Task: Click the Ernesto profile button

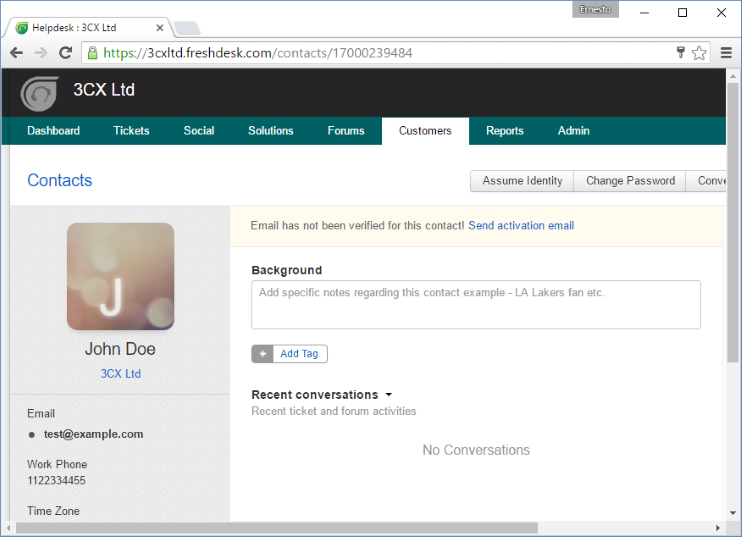Action: click(x=595, y=9)
